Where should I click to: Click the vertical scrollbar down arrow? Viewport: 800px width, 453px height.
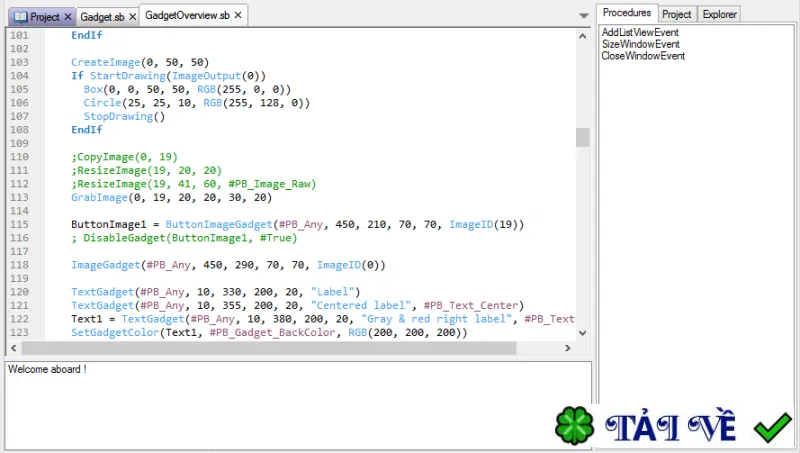pos(582,333)
